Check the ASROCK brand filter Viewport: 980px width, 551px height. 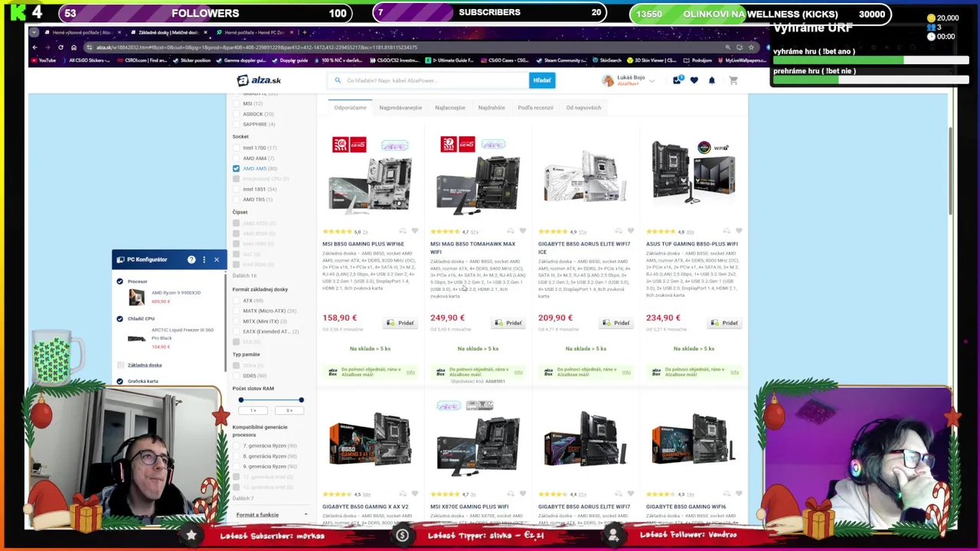coord(236,114)
